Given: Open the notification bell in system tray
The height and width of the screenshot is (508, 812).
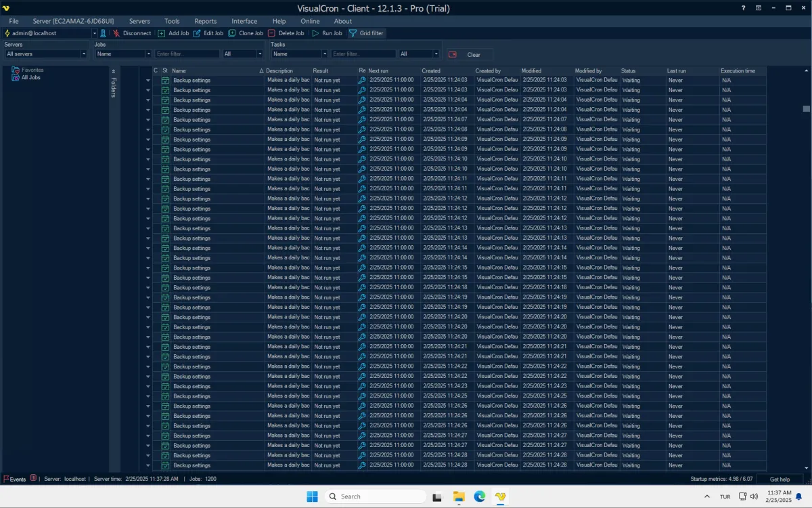Looking at the screenshot, I should (x=800, y=496).
